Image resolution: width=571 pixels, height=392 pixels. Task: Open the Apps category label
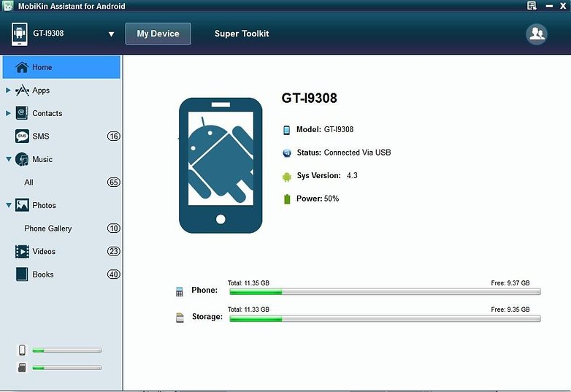(x=41, y=91)
